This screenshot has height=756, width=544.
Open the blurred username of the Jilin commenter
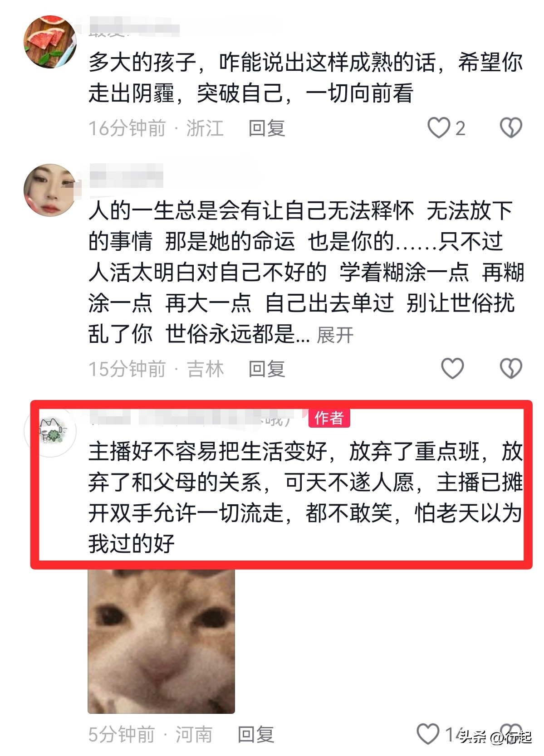[126, 176]
